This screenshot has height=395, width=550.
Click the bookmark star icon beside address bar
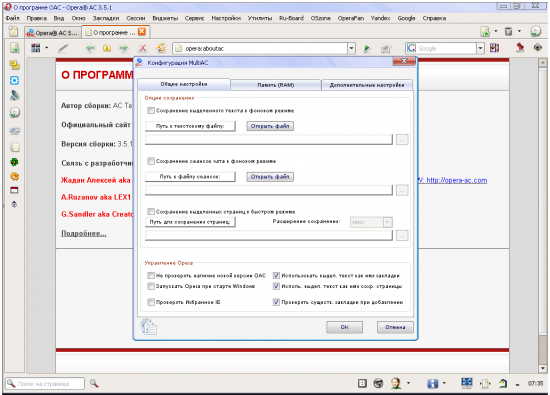coord(385,48)
